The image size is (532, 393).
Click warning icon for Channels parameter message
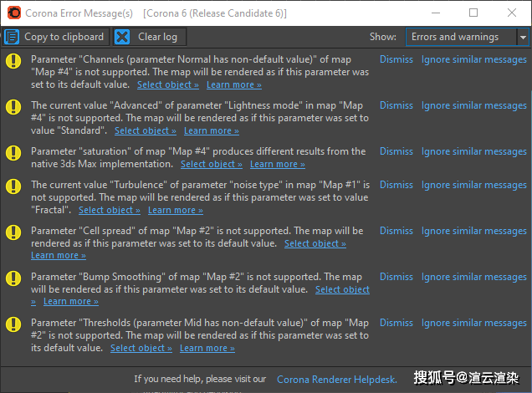tap(13, 61)
